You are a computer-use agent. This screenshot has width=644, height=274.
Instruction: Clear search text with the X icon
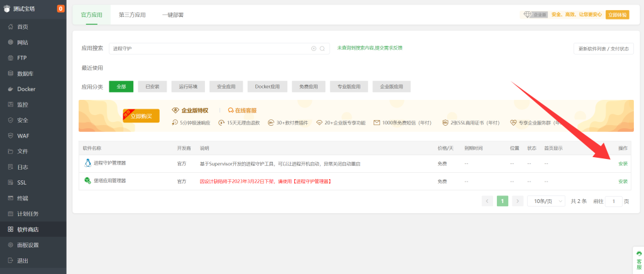click(314, 48)
